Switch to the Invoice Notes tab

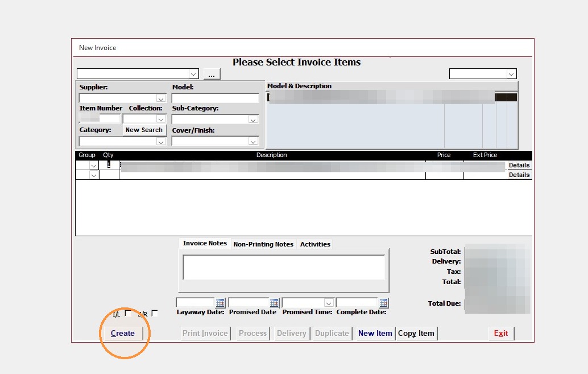[205, 243]
